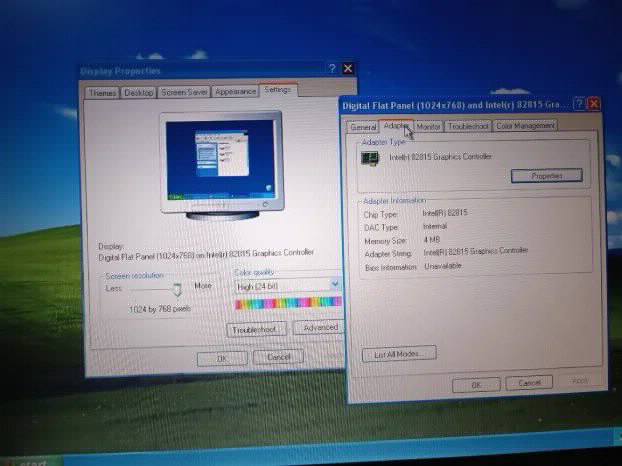Select the Appearance tab
This screenshot has height=466, width=622.
pos(235,92)
